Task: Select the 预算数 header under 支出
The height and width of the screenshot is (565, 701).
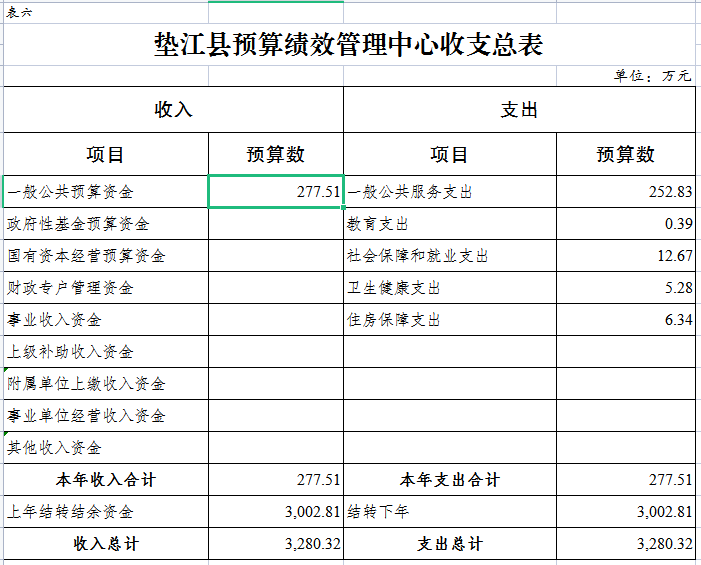Action: click(x=626, y=154)
